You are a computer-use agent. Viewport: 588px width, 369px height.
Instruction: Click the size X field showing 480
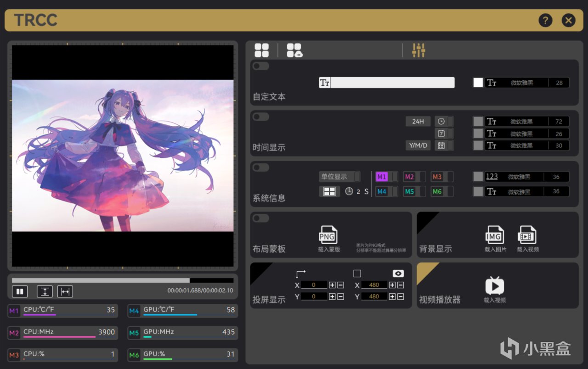(374, 285)
